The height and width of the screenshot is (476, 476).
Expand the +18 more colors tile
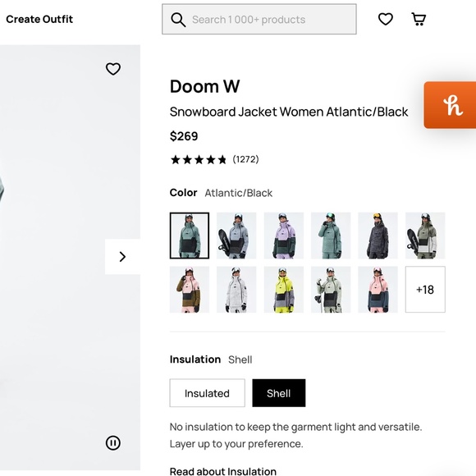425,290
